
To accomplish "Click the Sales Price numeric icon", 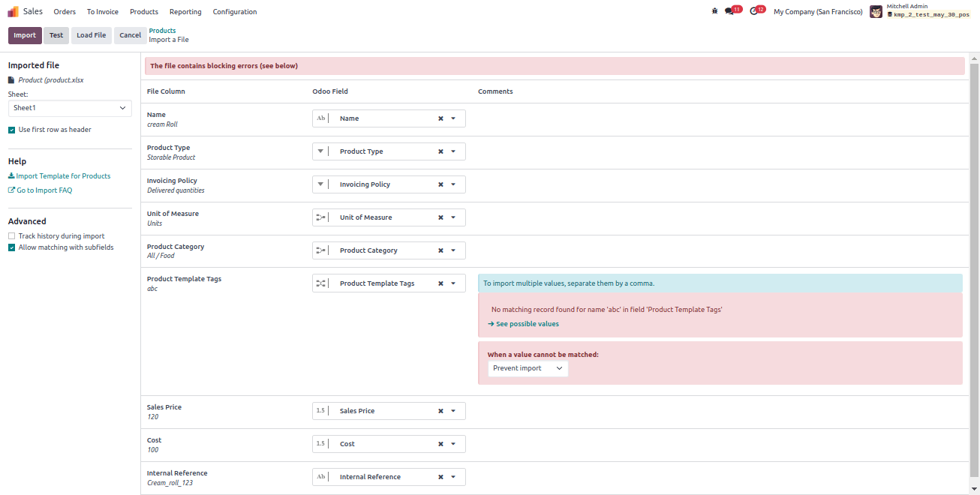I will [320, 411].
